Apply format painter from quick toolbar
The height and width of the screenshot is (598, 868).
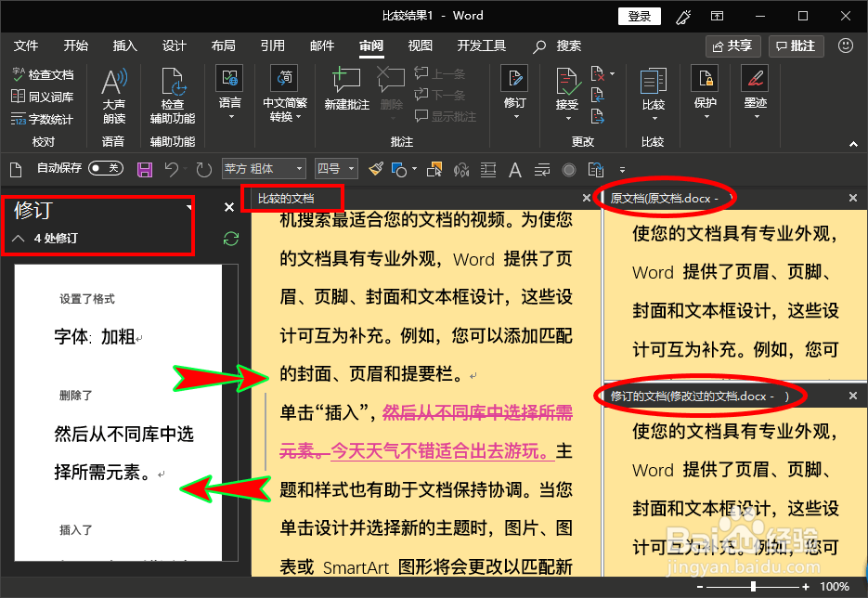click(x=375, y=169)
